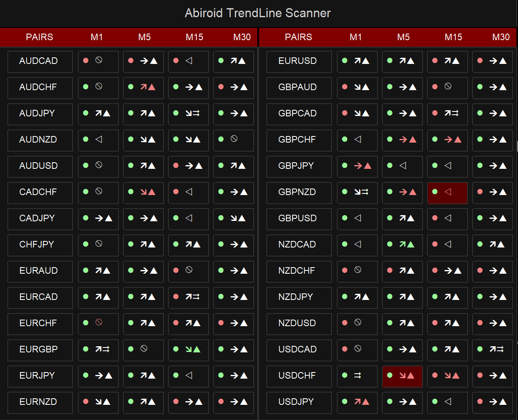Select the EURNZD pair button
This screenshot has width=518, height=420.
click(x=40, y=402)
